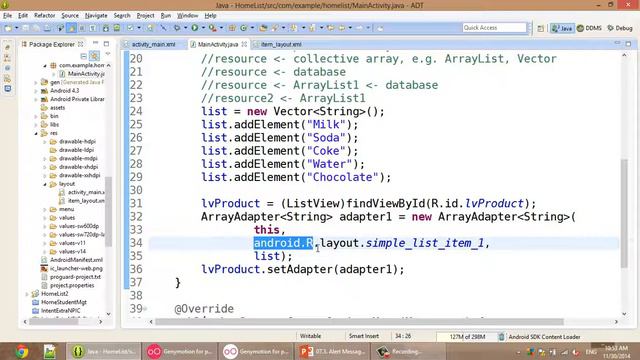Click the Android Virtual Device Manager icon
Image resolution: width=640 pixels, height=360 pixels.
117,28
